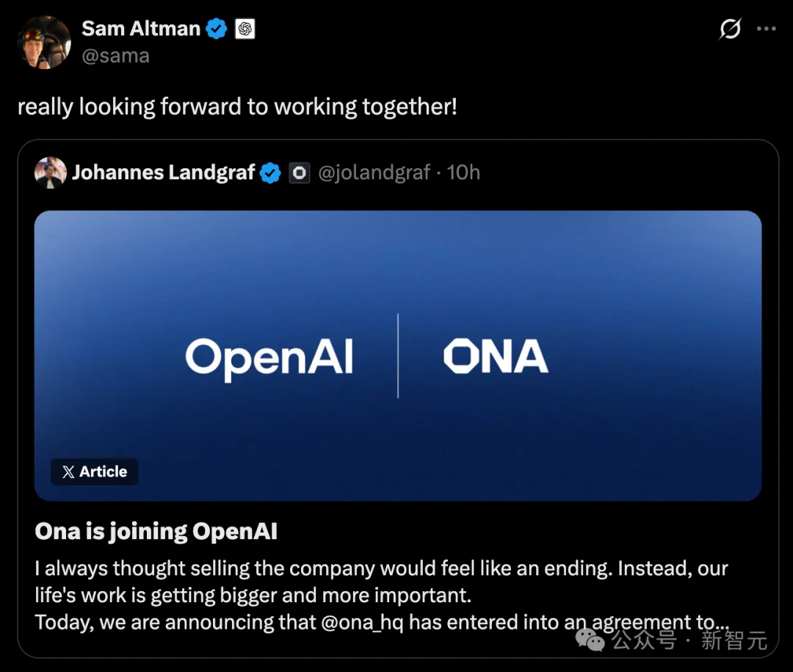Open Johannes Landgraf's avatar
Screen dimensions: 793x672
[50, 173]
